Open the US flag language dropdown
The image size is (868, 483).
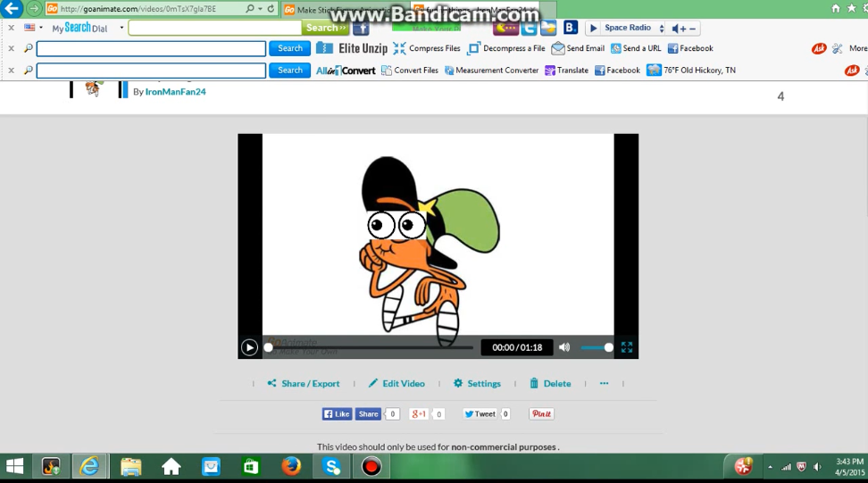click(x=33, y=28)
